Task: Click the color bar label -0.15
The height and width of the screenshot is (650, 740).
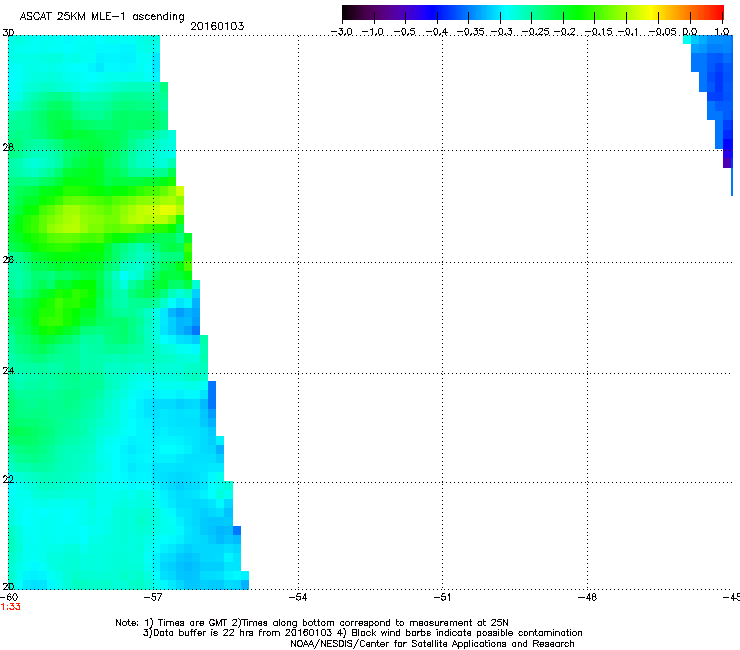Action: [598, 32]
